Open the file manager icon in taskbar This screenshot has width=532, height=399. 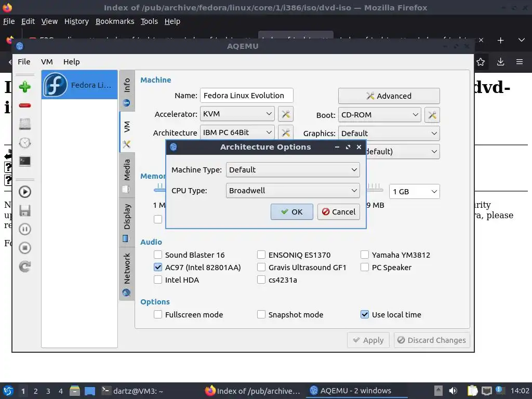pyautogui.click(x=75, y=391)
